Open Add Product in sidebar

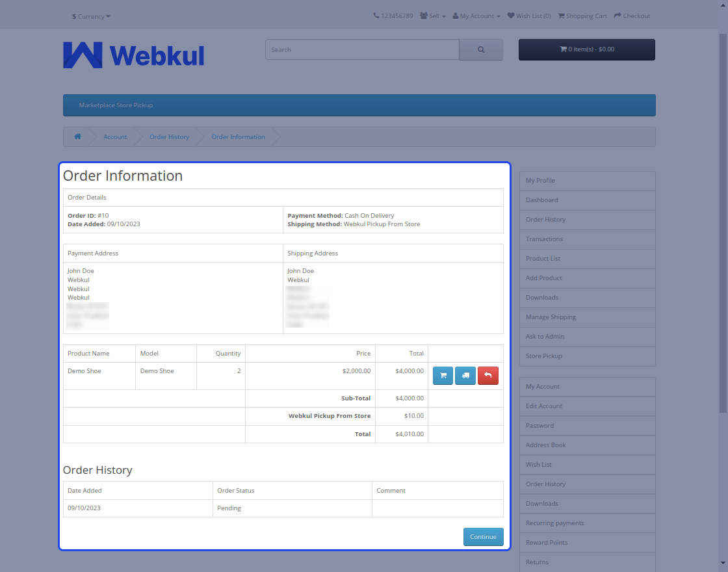click(588, 278)
